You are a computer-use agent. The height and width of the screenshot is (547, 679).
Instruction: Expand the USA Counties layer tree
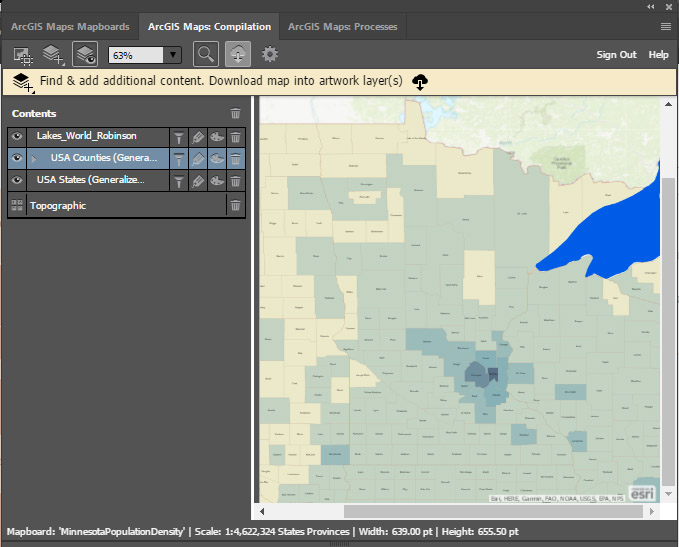point(34,159)
